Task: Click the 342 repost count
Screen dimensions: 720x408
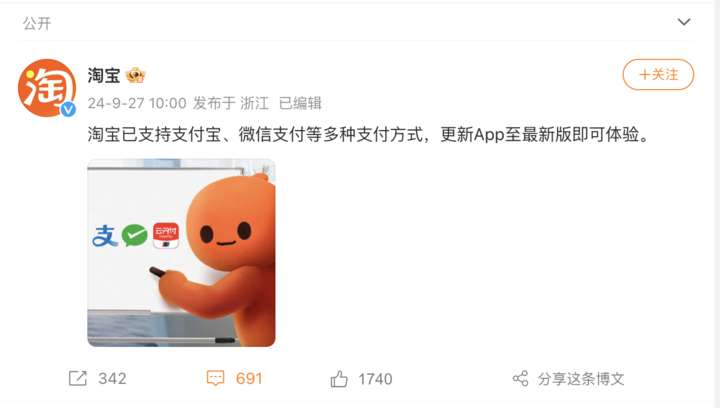Action: pyautogui.click(x=112, y=379)
